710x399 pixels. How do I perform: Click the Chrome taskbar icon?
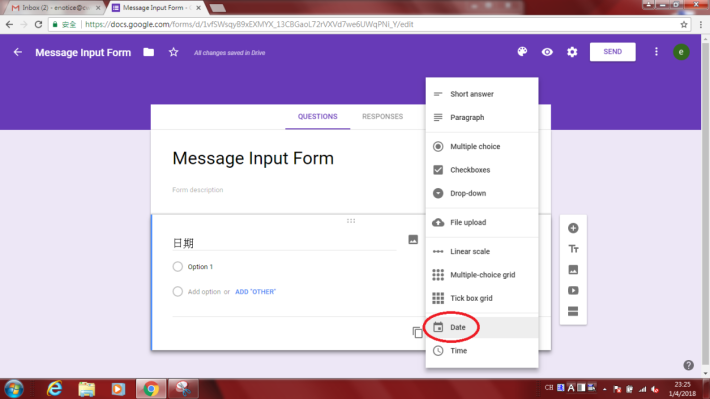tap(151, 389)
